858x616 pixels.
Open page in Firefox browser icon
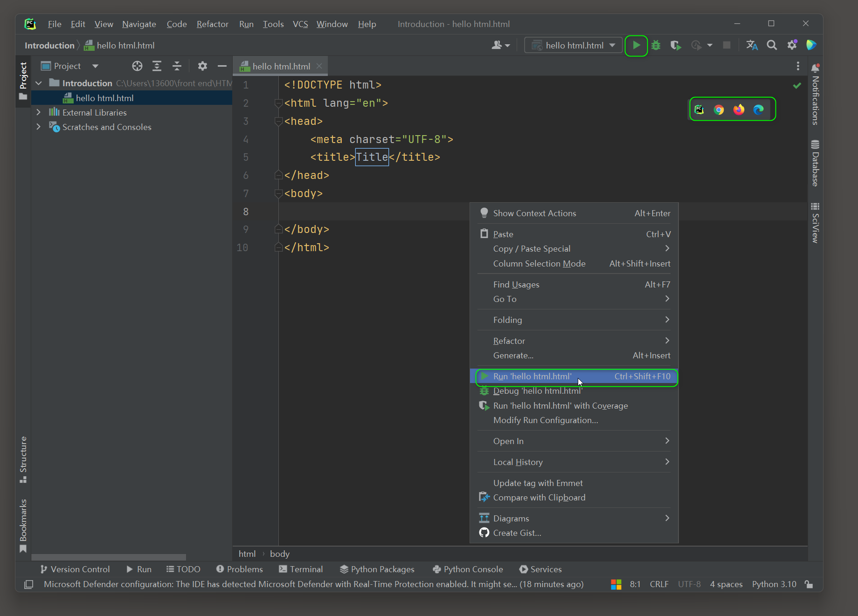point(739,110)
